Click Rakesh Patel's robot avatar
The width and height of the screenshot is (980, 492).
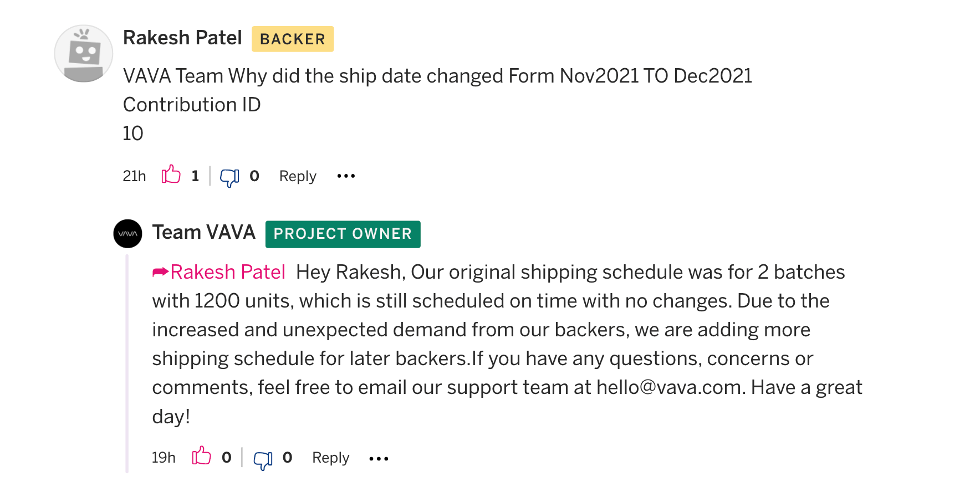pyautogui.click(x=84, y=53)
